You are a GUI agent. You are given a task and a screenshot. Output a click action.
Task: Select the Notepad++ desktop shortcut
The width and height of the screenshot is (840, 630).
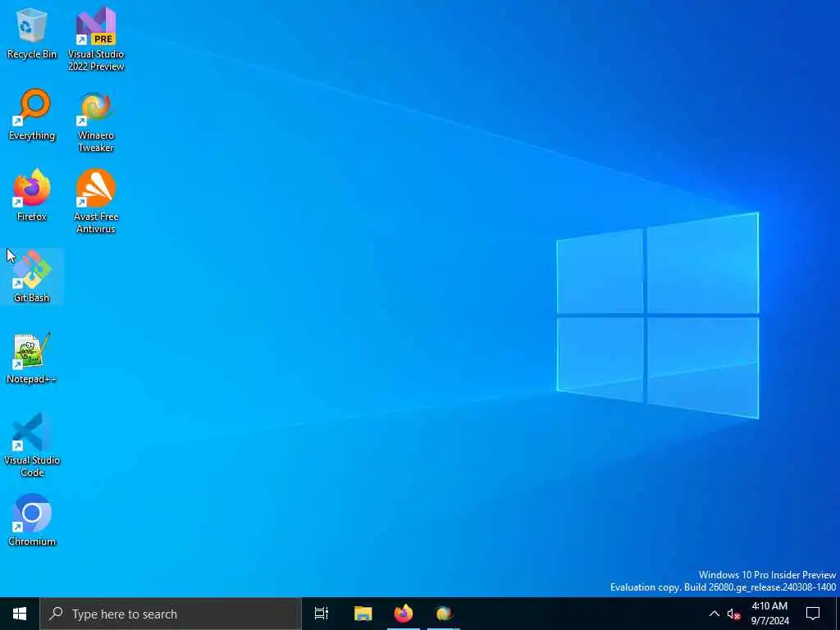(x=32, y=358)
